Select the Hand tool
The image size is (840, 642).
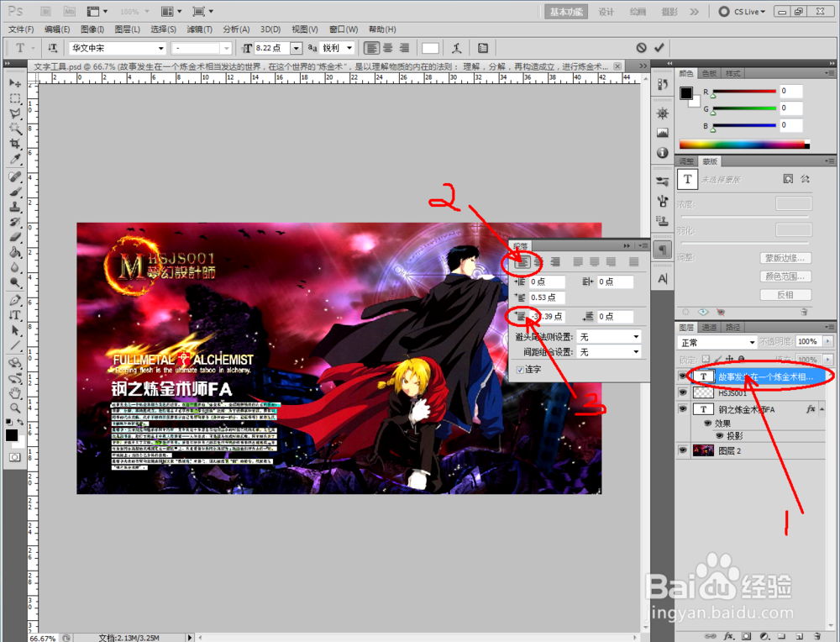(15, 392)
